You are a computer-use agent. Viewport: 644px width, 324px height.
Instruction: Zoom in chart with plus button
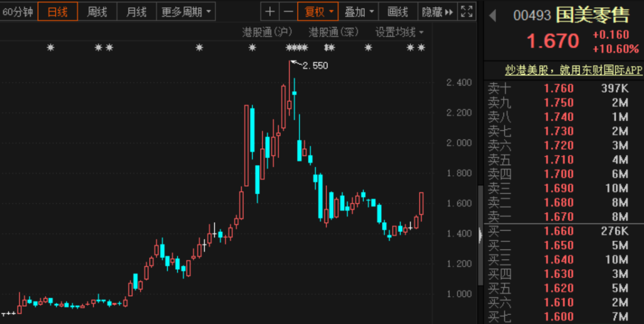click(x=270, y=11)
